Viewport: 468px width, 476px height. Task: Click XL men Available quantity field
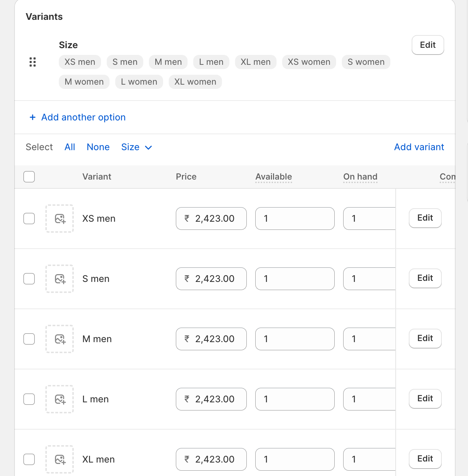pyautogui.click(x=295, y=459)
